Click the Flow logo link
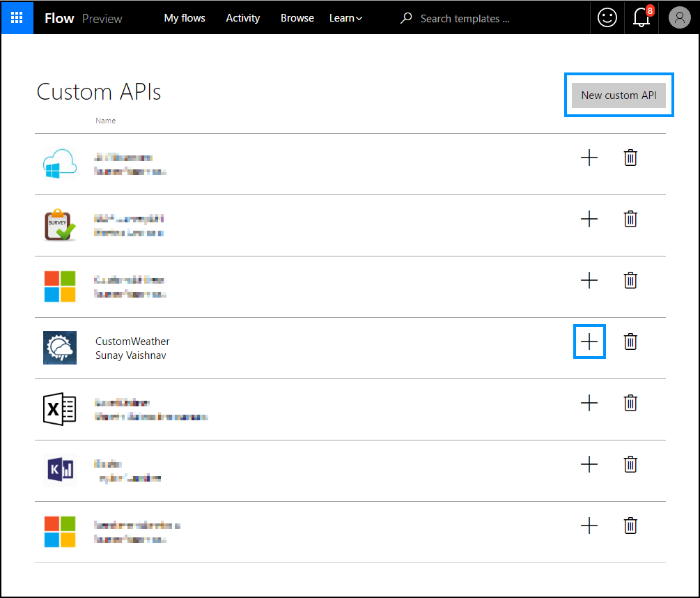Viewport: 700px width, 598px height. coord(59,18)
